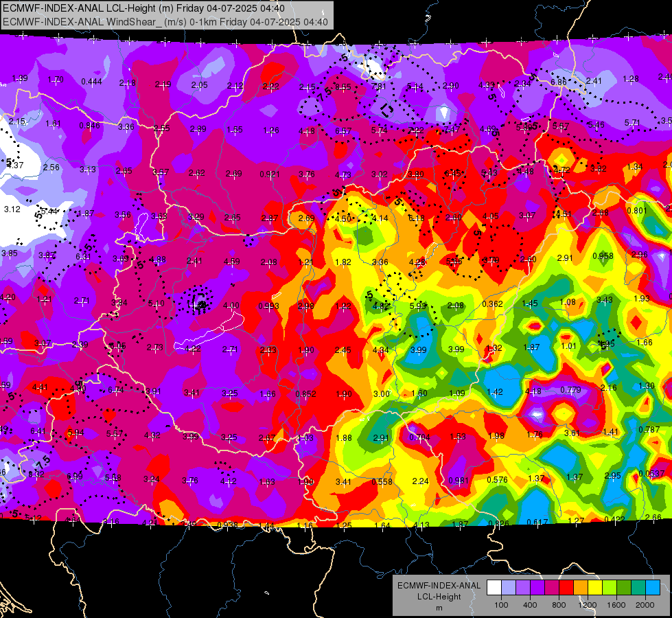
Task: Click the wind shear value 0.558
Action: point(382,481)
